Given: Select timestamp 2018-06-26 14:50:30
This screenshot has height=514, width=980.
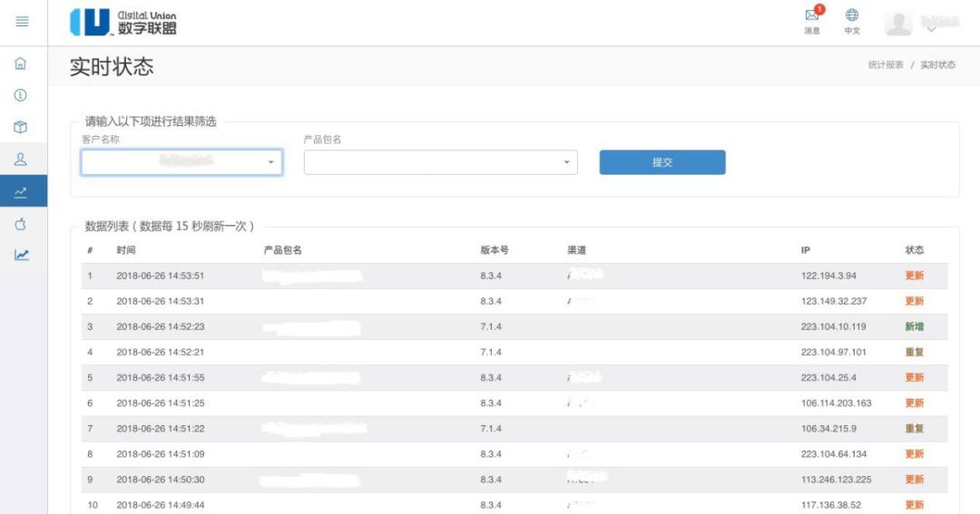Looking at the screenshot, I should click(x=160, y=480).
